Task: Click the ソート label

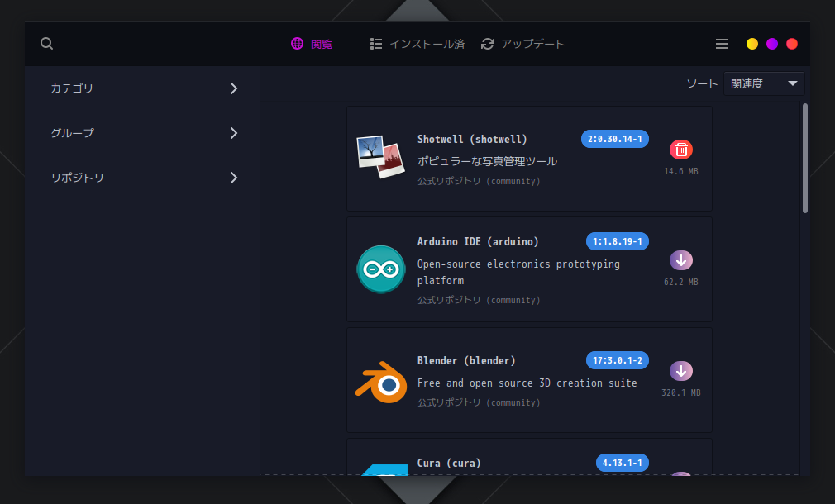Action: 703,83
